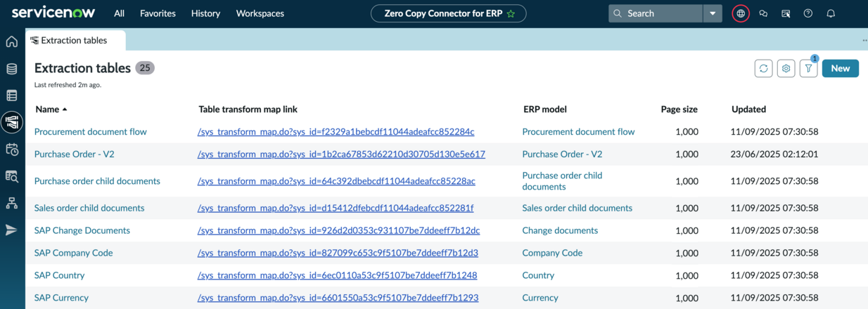The width and height of the screenshot is (868, 309).
Task: Open the SAP Country record
Action: (x=59, y=275)
